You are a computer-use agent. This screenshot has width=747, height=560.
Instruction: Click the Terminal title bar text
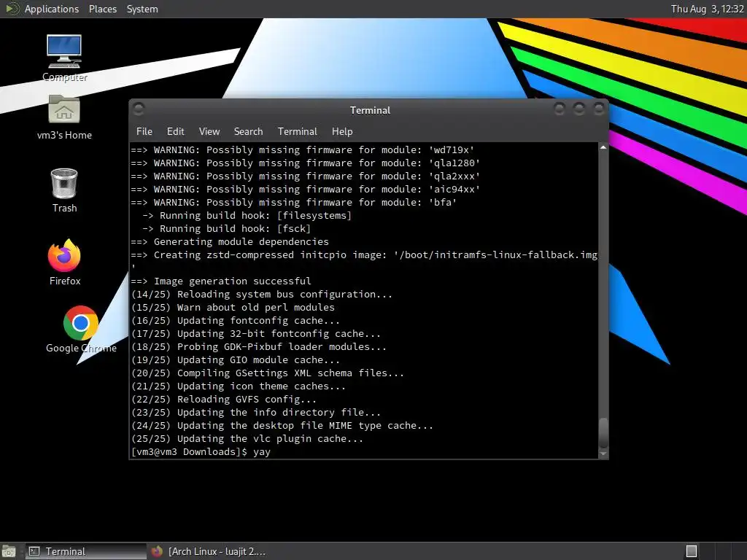(370, 110)
